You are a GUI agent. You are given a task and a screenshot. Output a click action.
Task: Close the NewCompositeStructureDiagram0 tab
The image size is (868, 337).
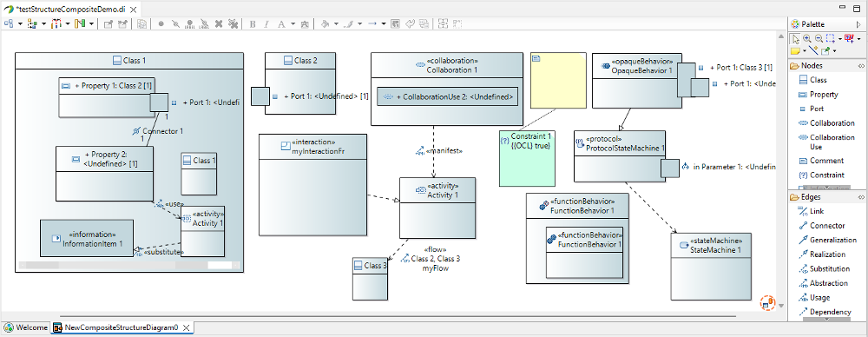coord(187,327)
